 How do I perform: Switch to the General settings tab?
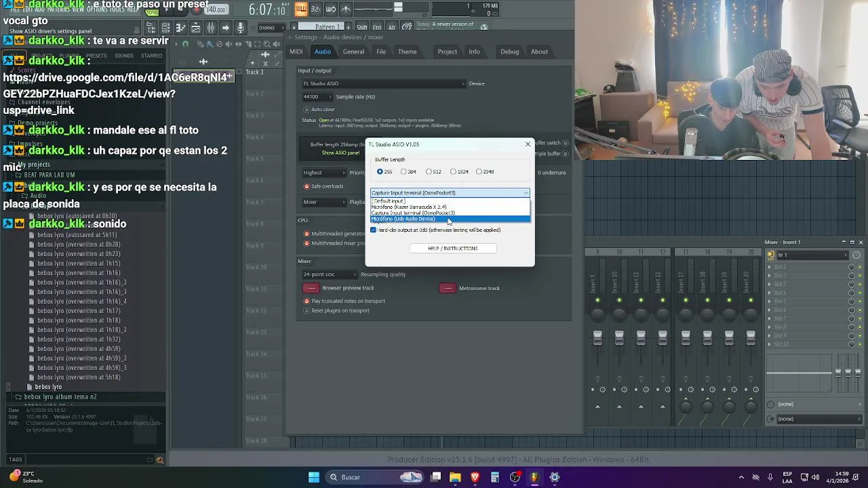[x=353, y=52]
